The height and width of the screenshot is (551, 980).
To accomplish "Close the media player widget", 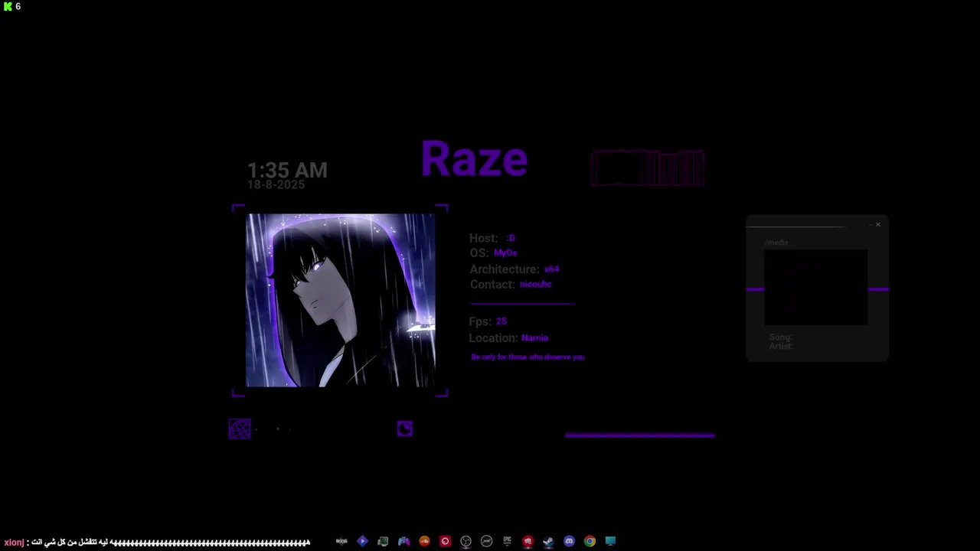I will (877, 224).
